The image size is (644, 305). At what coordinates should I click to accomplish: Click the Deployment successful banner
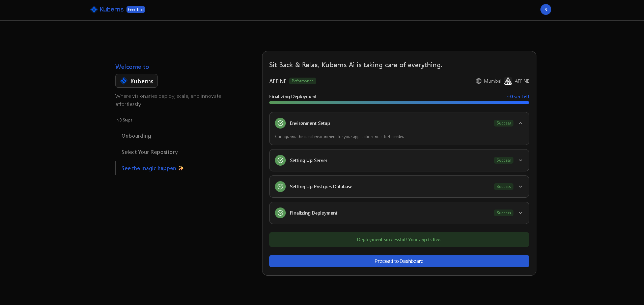click(x=399, y=240)
